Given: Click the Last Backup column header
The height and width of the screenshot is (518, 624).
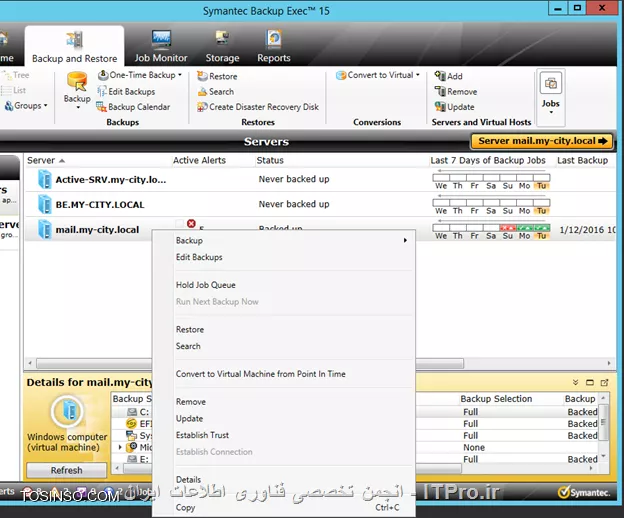Looking at the screenshot, I should pyautogui.click(x=582, y=160).
